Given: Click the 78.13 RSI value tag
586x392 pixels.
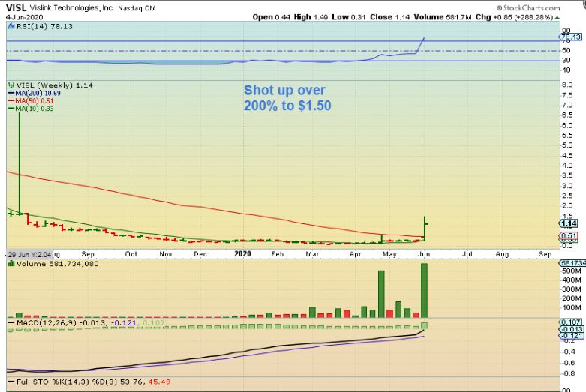Looking at the screenshot, I should (x=571, y=36).
